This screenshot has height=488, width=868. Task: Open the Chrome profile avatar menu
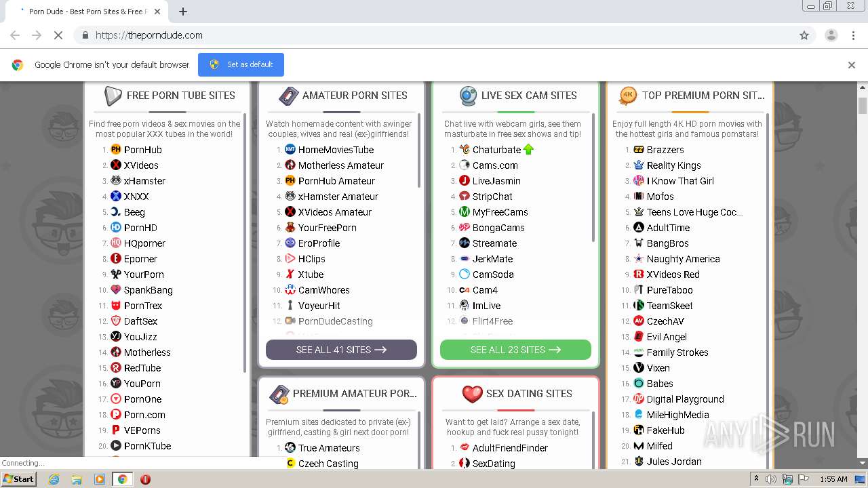[x=831, y=35]
